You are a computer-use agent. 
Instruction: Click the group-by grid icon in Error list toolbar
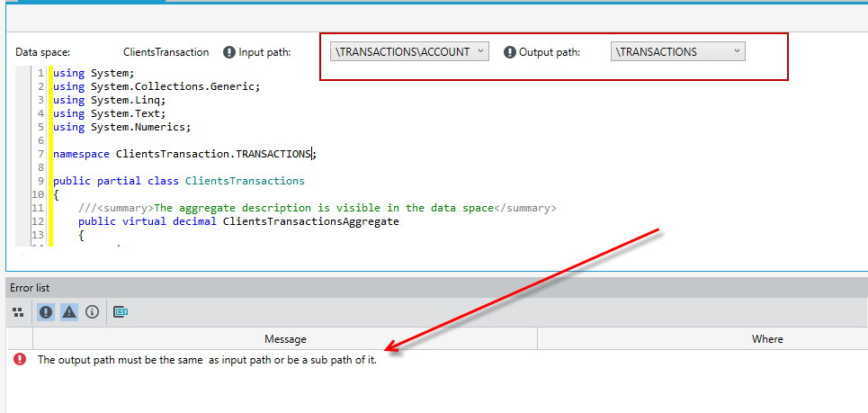[18, 312]
